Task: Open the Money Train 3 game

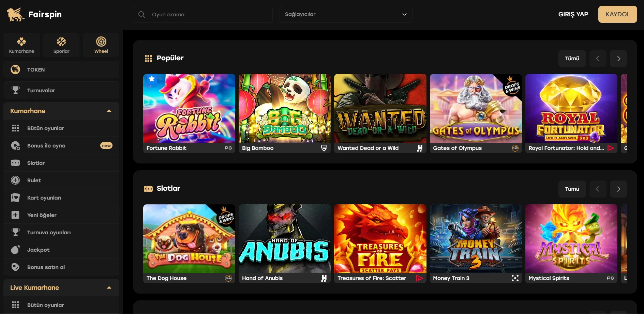Action: [476, 239]
